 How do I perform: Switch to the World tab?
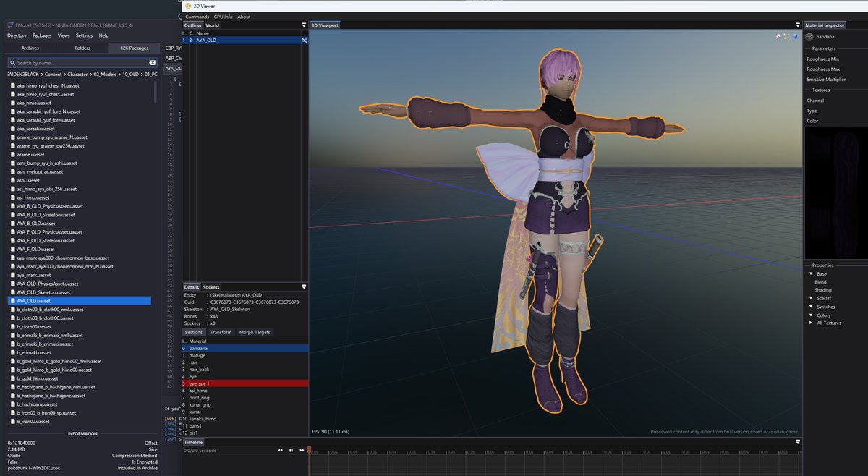[x=212, y=25]
